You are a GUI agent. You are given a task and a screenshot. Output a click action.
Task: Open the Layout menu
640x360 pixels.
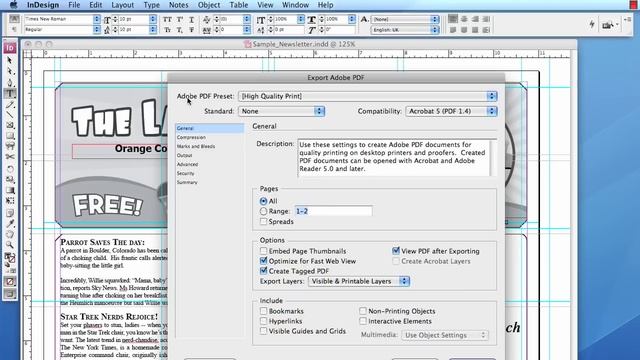point(122,5)
